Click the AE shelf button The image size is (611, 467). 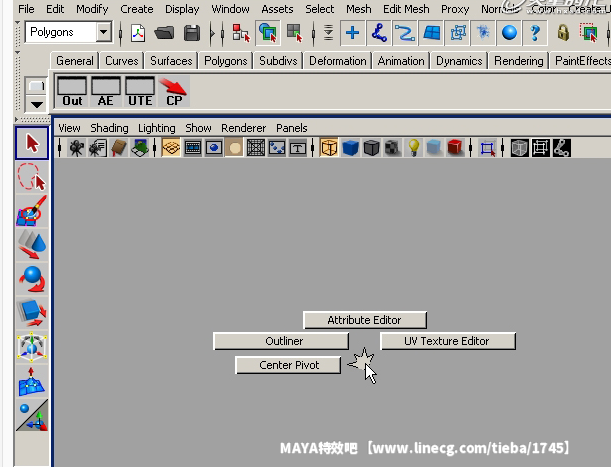point(106,91)
